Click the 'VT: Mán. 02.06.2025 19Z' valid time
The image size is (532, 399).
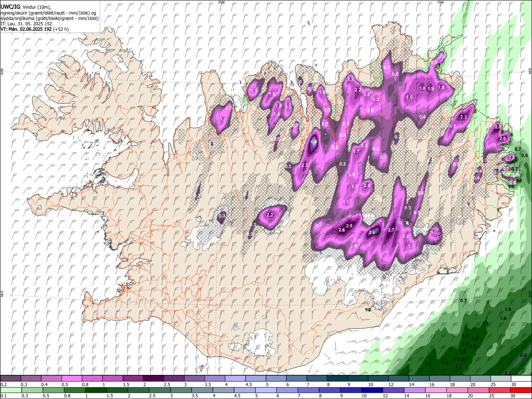[x=26, y=29]
